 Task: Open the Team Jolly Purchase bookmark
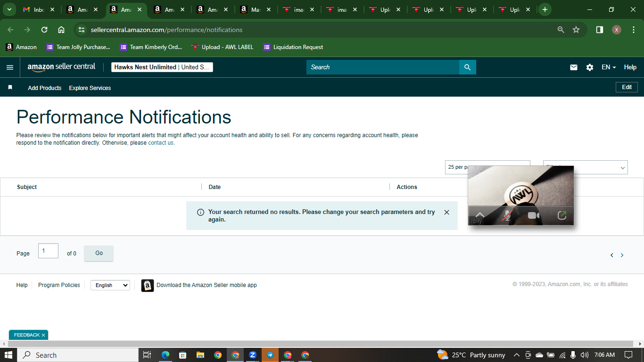coord(78,47)
